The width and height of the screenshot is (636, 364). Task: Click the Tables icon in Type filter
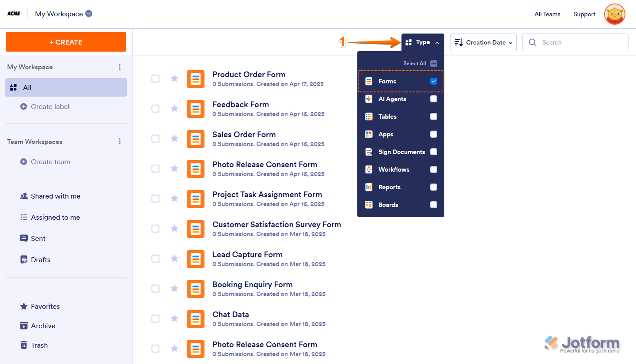(369, 116)
